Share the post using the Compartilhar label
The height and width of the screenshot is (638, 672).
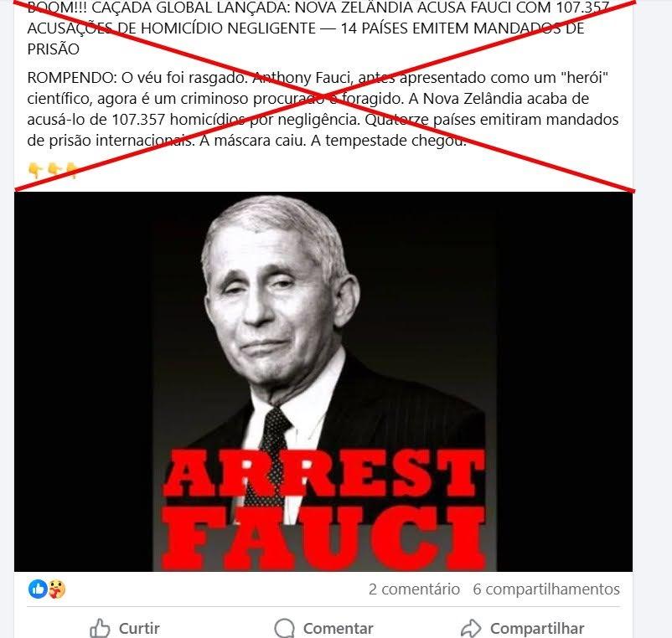(x=537, y=628)
